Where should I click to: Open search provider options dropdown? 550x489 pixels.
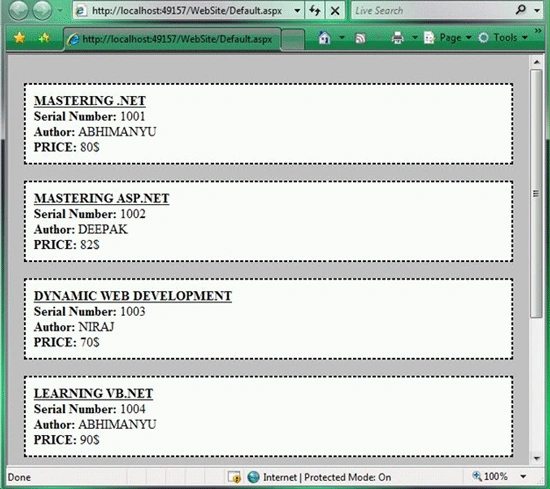[537, 11]
